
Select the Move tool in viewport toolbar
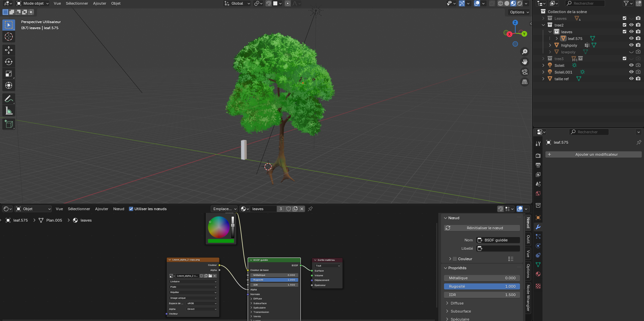(9, 50)
